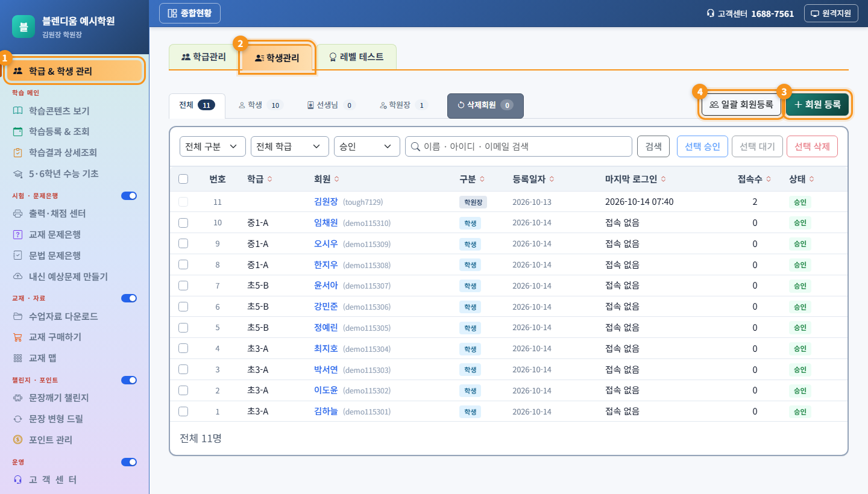Click graduation cap icon for 5·6학년 수능 기초
Screen dimensions: 868x494
(17, 174)
